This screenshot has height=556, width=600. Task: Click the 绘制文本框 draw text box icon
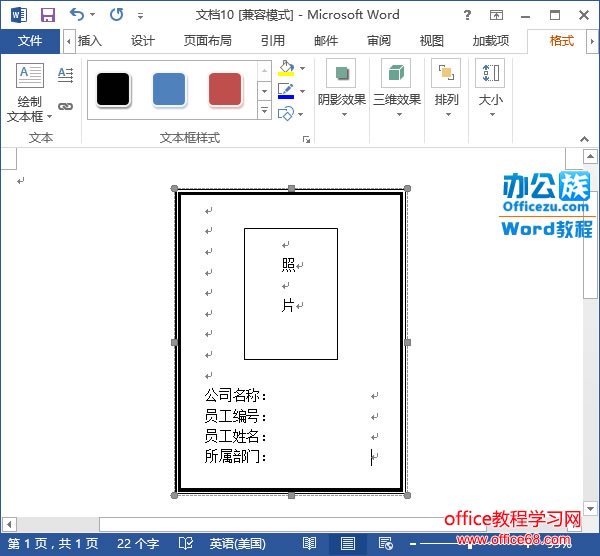pyautogui.click(x=30, y=75)
